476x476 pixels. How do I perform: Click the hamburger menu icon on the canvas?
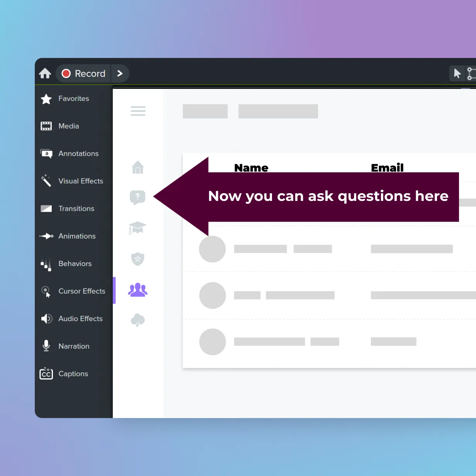(x=138, y=111)
